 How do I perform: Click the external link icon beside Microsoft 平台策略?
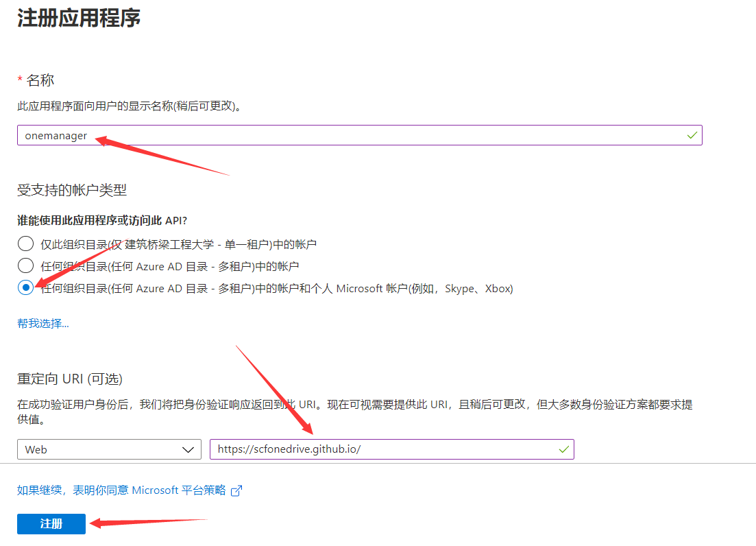tap(236, 490)
